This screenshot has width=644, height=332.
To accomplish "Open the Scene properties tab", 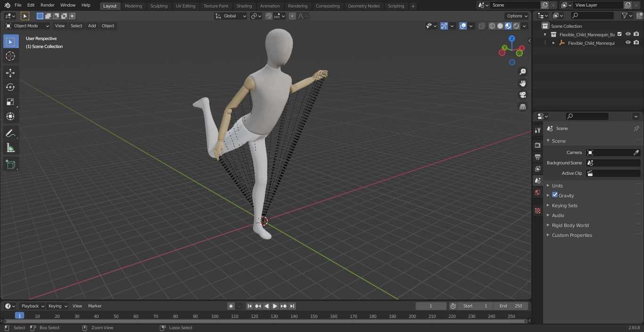I will click(537, 180).
